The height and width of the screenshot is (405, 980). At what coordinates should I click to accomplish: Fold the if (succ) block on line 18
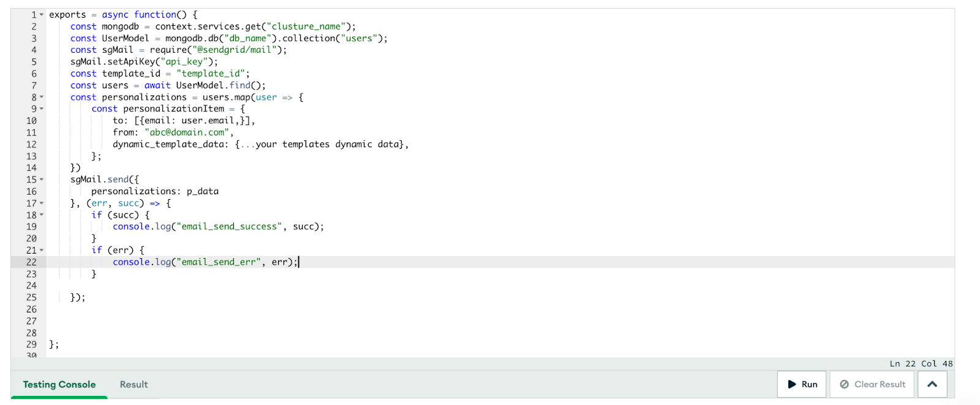42,215
